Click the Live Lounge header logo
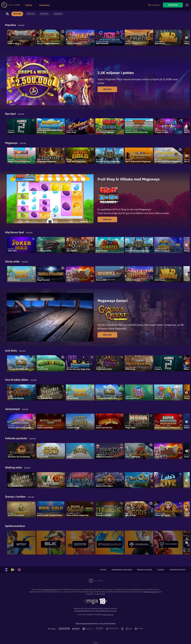The width and height of the screenshot is (191, 644). click(x=11, y=5)
